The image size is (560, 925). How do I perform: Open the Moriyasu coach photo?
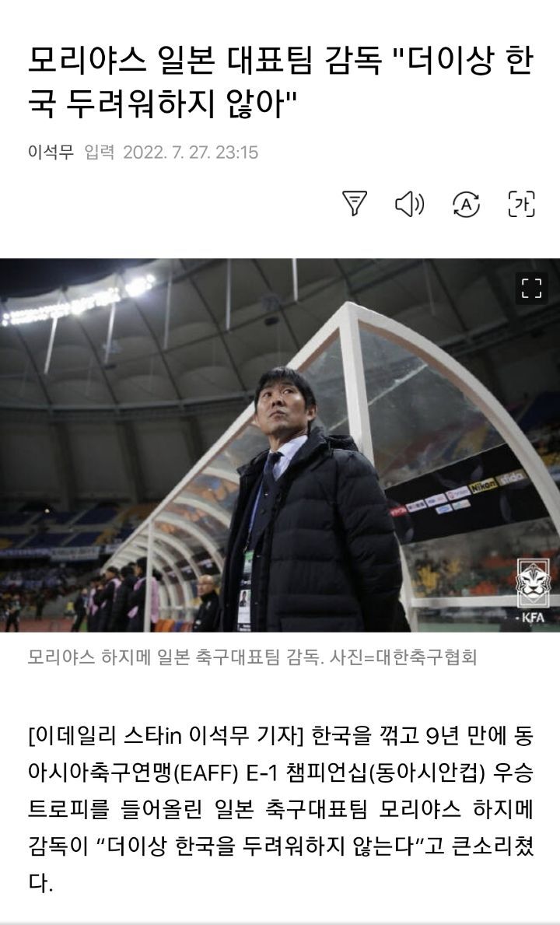click(x=280, y=446)
